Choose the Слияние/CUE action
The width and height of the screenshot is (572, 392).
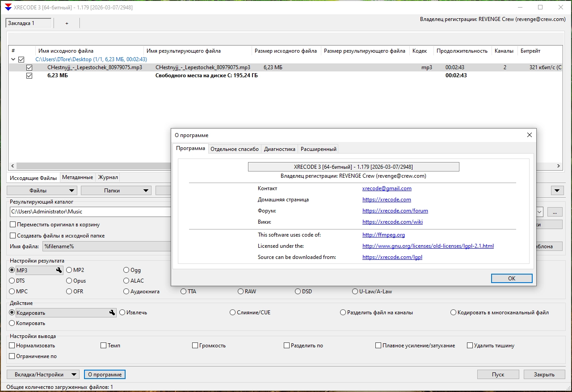[x=233, y=313]
